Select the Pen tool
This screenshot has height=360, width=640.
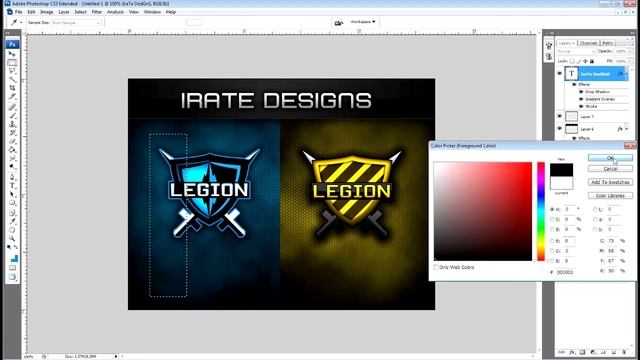[12, 177]
